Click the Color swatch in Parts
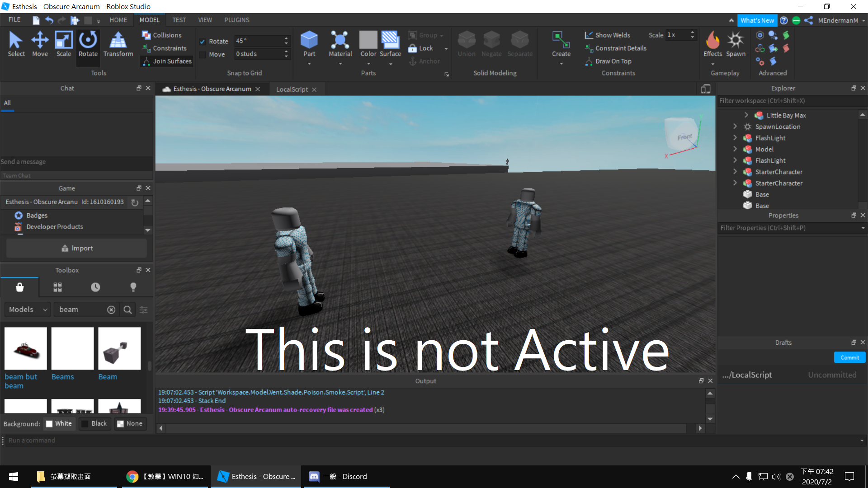The height and width of the screenshot is (488, 868). [368, 40]
